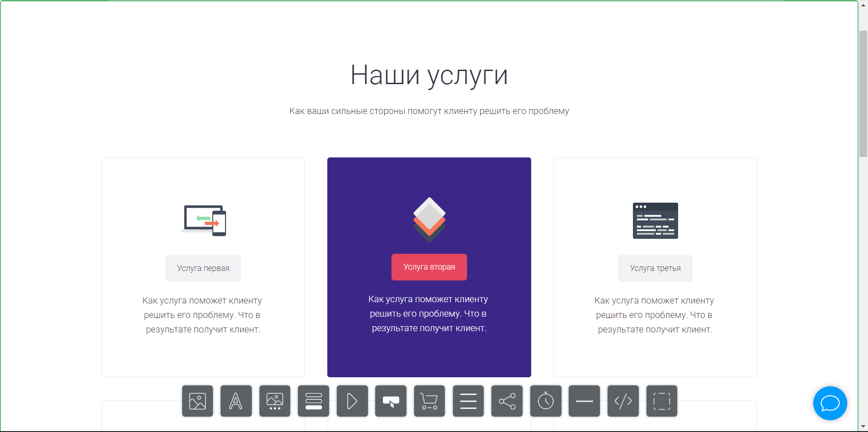Viewport: 868px width, 432px height.
Task: Insert a shopping cart block
Action: [429, 401]
